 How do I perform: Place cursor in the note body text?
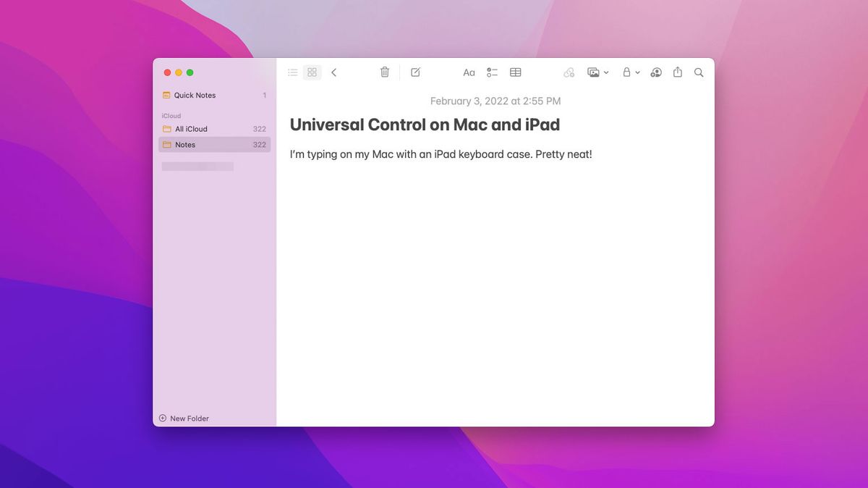pyautogui.click(x=441, y=153)
